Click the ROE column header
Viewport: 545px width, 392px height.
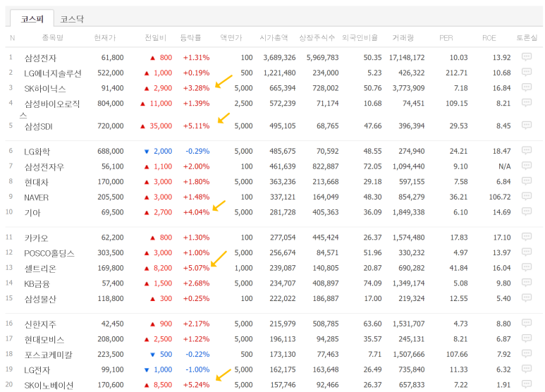(x=489, y=38)
